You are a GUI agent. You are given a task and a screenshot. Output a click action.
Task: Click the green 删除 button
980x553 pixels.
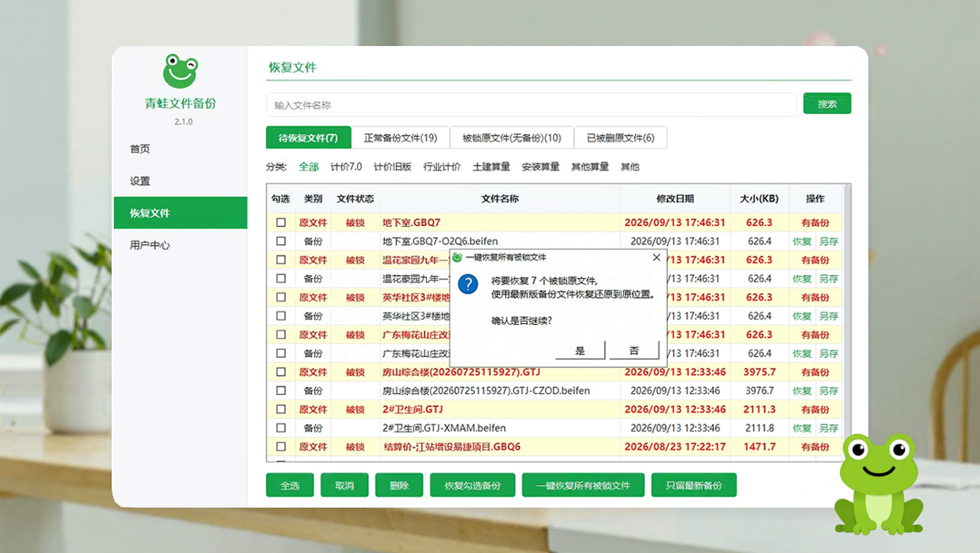pyautogui.click(x=399, y=485)
